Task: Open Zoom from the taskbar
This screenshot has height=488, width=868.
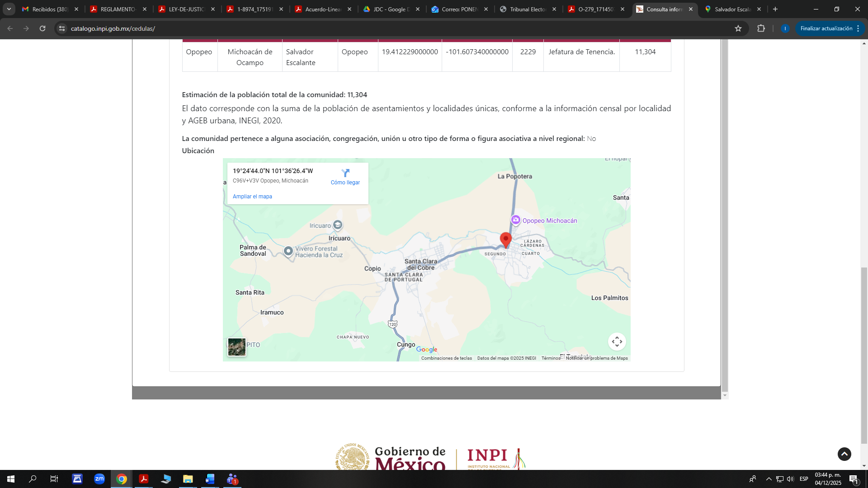Action: [x=99, y=479]
